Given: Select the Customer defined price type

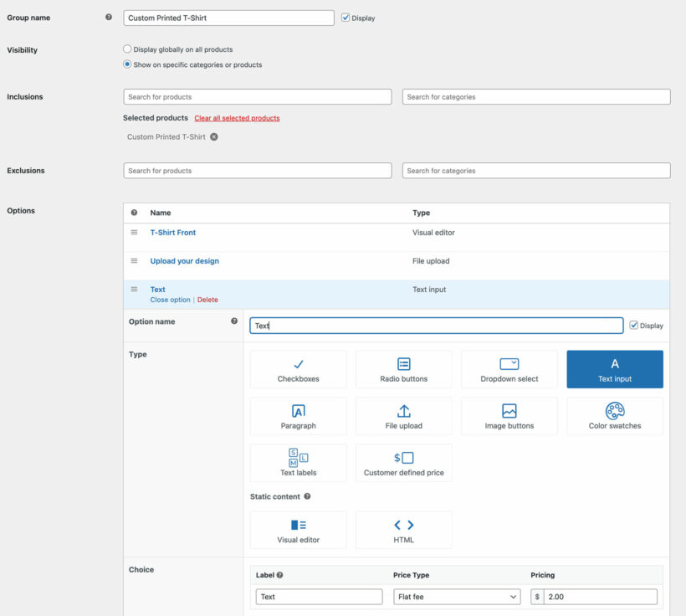Looking at the screenshot, I should [403, 463].
